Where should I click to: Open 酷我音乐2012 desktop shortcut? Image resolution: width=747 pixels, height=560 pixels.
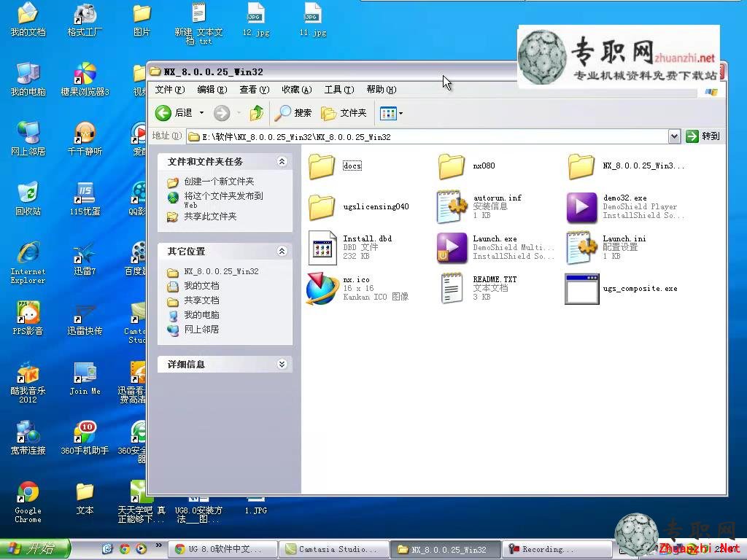tap(28, 382)
